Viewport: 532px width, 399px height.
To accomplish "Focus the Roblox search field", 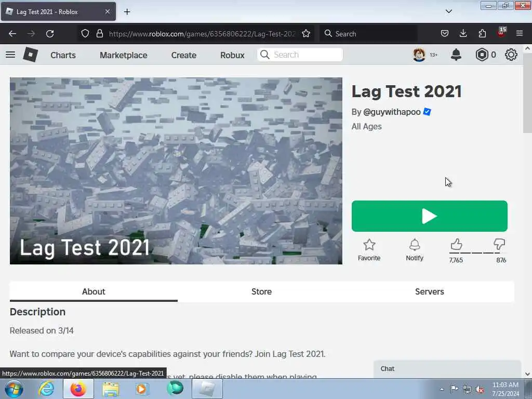I will (300, 55).
